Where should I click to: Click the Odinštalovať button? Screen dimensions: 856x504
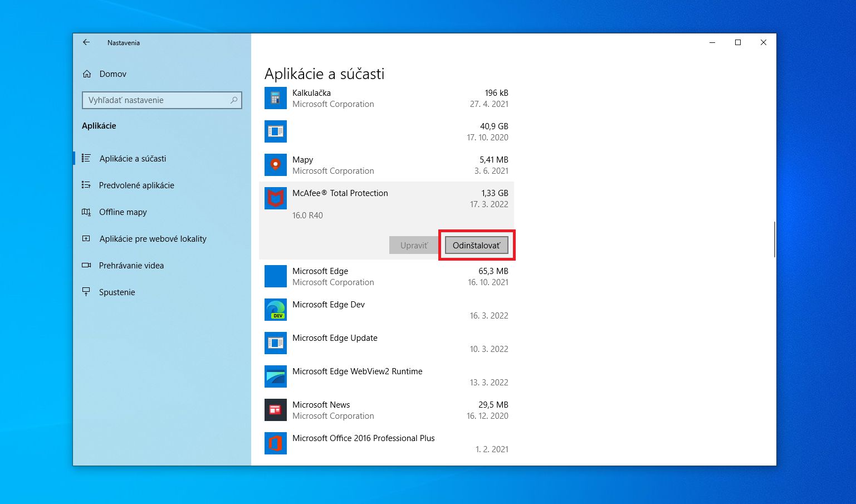coord(477,245)
